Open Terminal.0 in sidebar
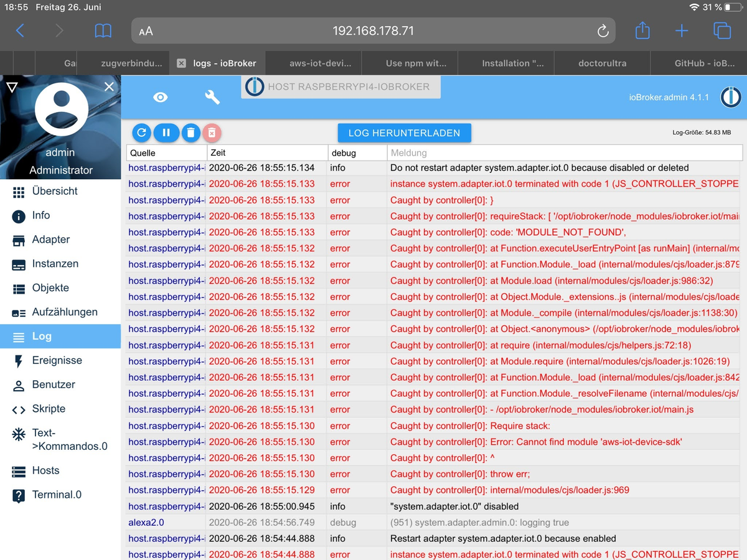This screenshot has width=747, height=560. 60,495
